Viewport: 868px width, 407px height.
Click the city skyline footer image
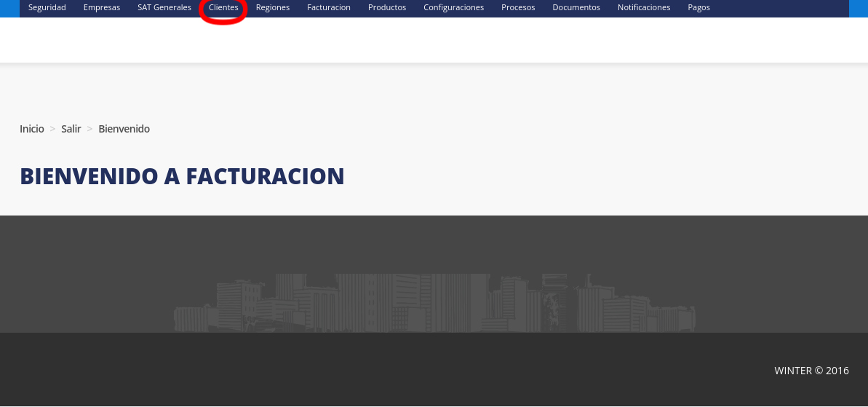click(434, 303)
